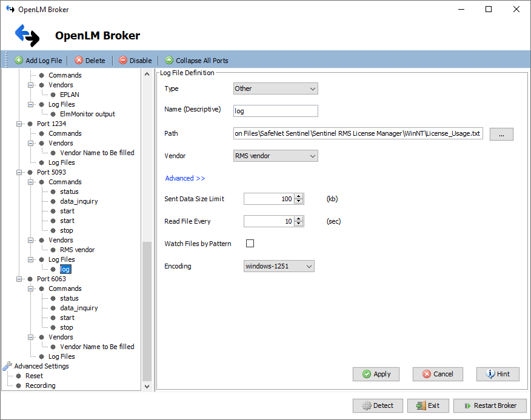Enable the Watch Files by Pattern checkbox
This screenshot has height=420, width=531.
click(250, 244)
